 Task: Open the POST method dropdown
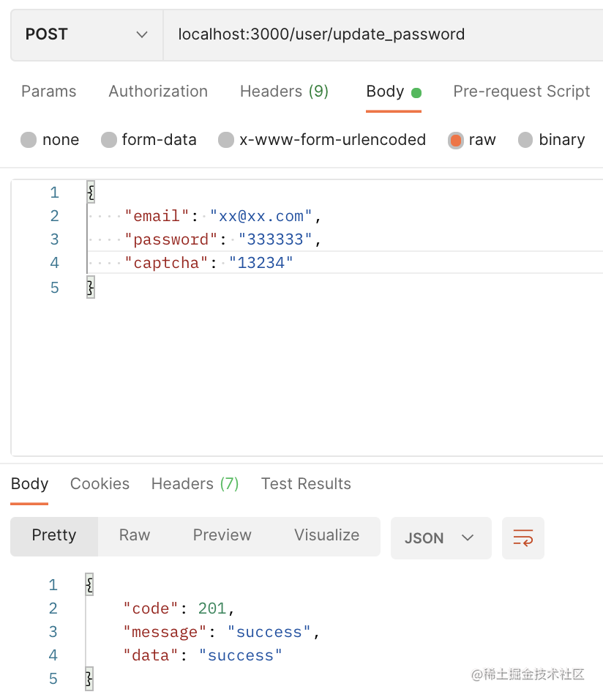[x=86, y=34]
